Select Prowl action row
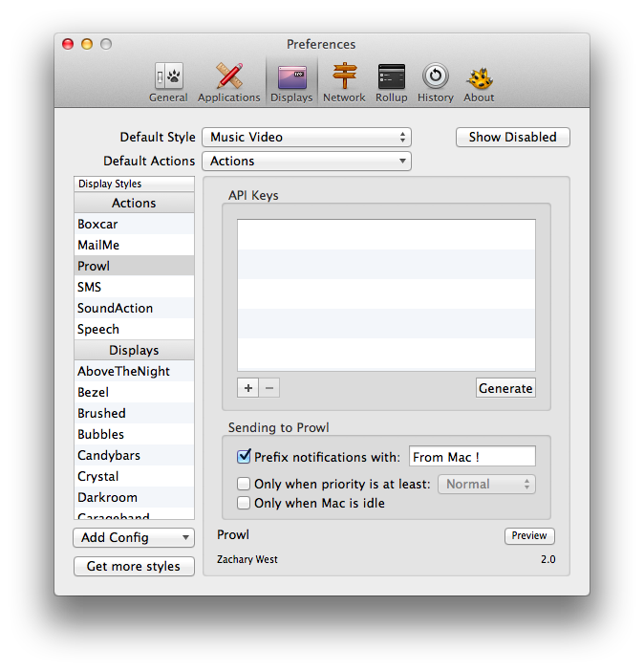Screen dimensions: 644x671 click(x=134, y=266)
